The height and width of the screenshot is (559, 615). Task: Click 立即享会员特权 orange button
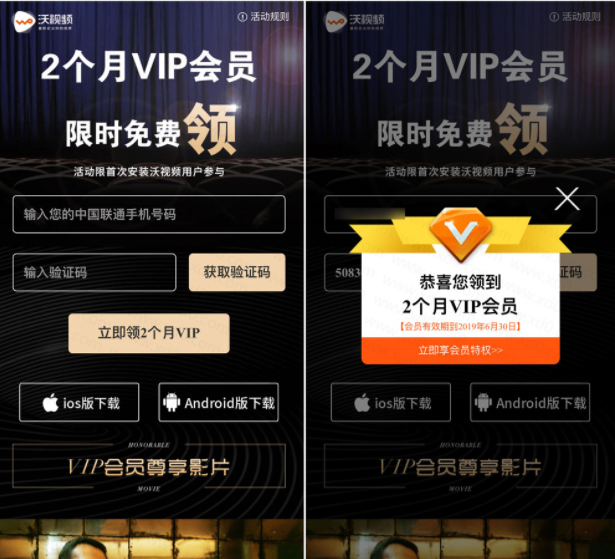(x=460, y=350)
